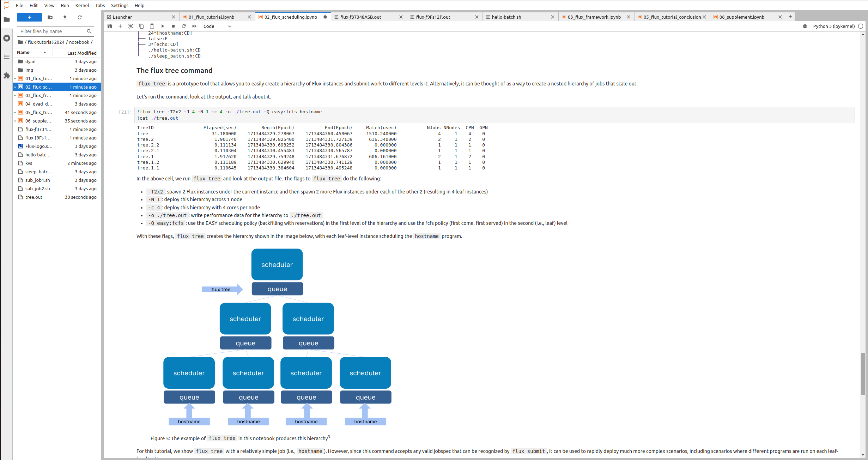The width and height of the screenshot is (868, 460).
Task: Click the Filter files by name field
Action: [x=53, y=31]
